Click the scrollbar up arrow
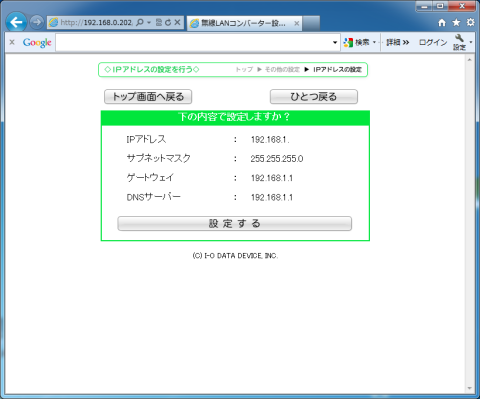This screenshot has width=480, height=399. 469,60
